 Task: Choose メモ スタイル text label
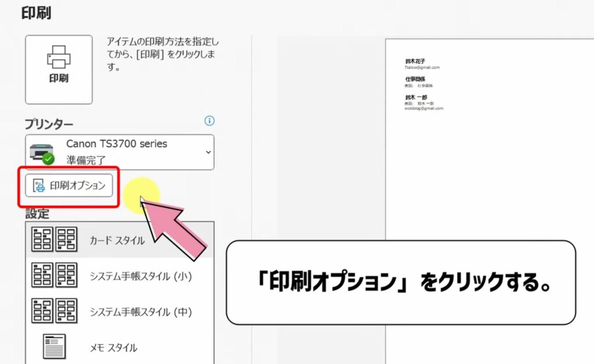pos(114,348)
